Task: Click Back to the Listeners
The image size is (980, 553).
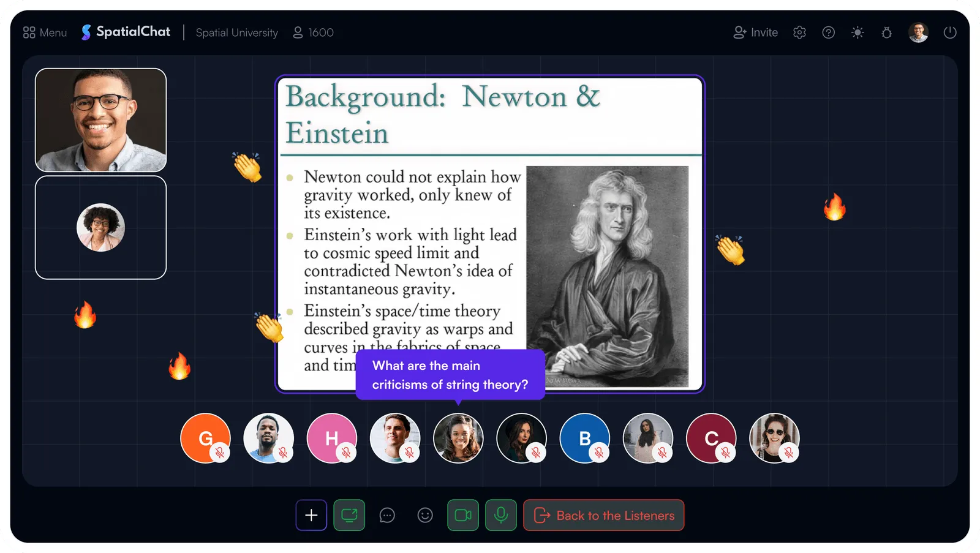Action: (x=603, y=515)
